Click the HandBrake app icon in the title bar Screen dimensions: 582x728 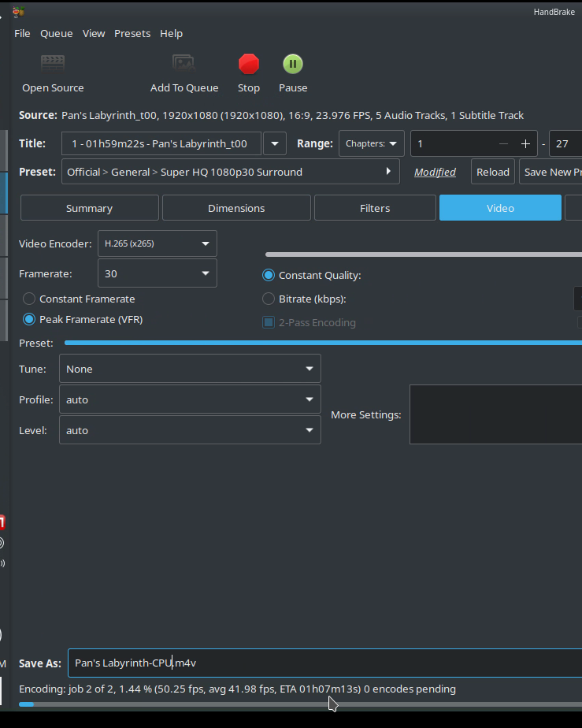[19, 12]
